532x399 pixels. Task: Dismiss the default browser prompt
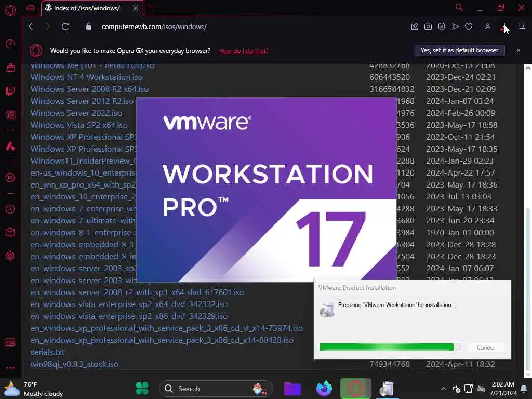click(518, 50)
